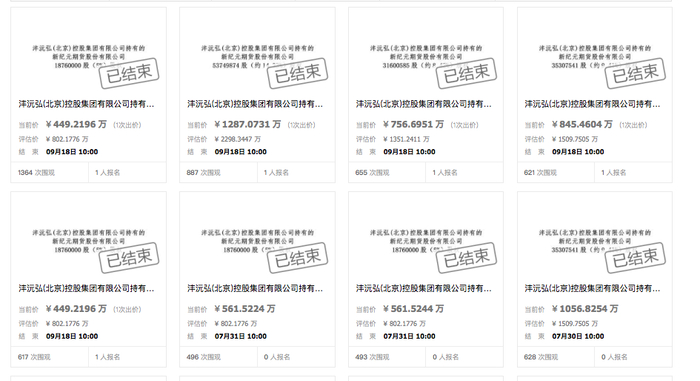The image size is (700, 381).
Task: Select the 1364 次围观 view count
Action: point(36,172)
